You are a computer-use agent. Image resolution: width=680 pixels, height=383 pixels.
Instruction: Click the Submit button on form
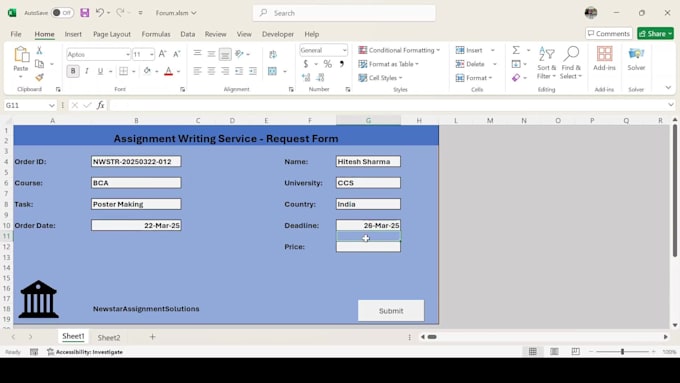pyautogui.click(x=391, y=311)
